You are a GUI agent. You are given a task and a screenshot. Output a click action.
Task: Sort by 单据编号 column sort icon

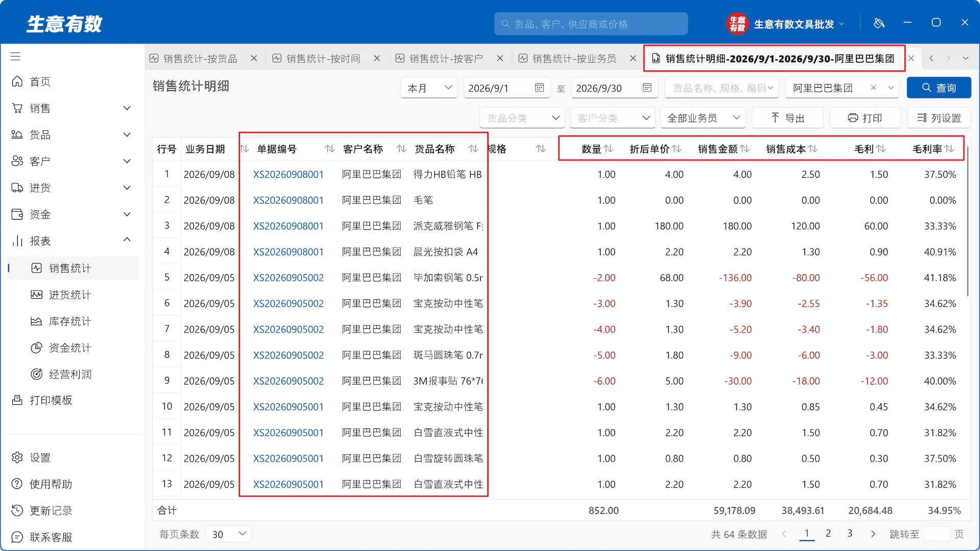pyautogui.click(x=330, y=149)
